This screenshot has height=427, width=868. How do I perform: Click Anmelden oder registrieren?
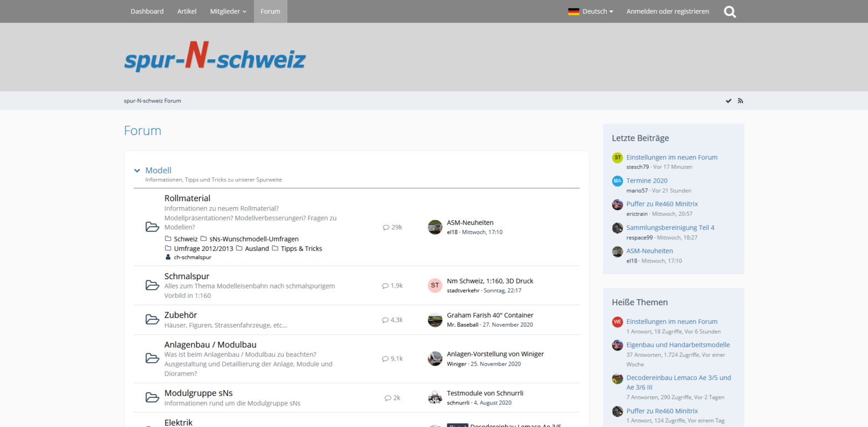click(668, 11)
